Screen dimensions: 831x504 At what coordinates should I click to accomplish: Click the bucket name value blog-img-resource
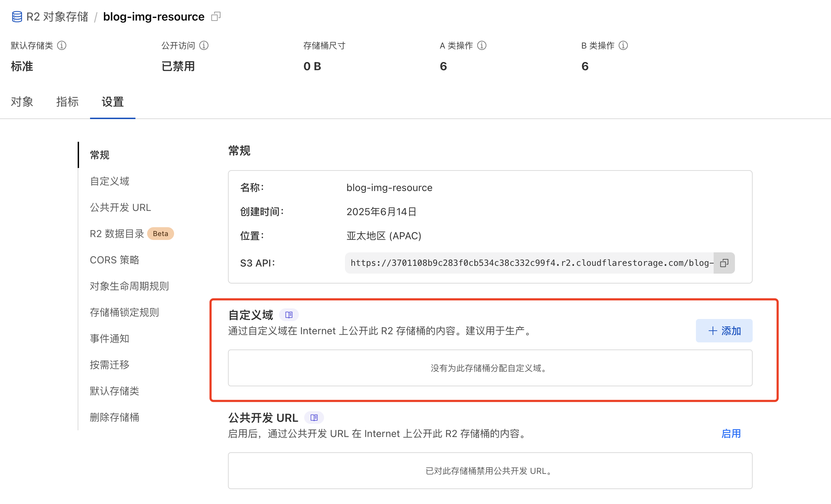coord(389,187)
